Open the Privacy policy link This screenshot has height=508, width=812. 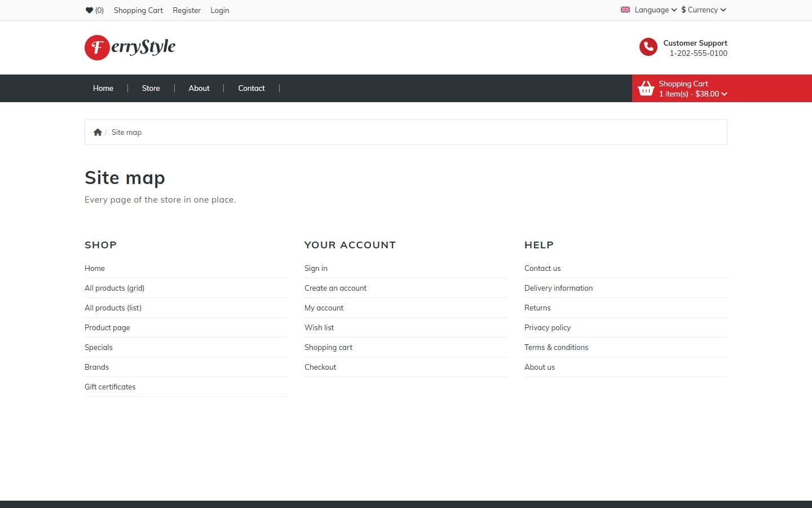548,327
